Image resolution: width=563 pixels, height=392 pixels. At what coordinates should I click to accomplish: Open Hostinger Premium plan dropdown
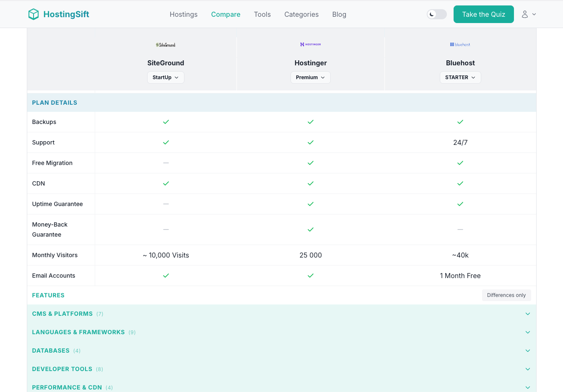click(311, 77)
